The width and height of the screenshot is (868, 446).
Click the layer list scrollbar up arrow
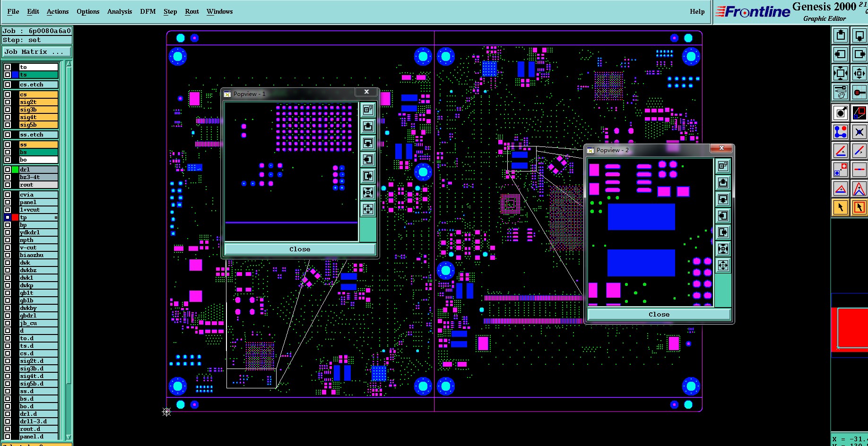click(69, 64)
